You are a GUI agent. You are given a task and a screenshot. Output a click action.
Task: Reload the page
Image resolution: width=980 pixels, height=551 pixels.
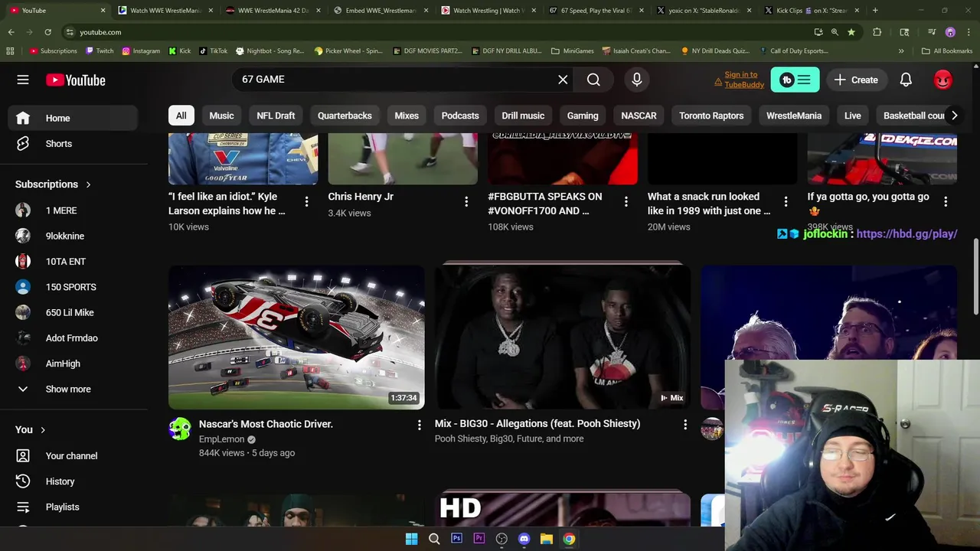[47, 32]
